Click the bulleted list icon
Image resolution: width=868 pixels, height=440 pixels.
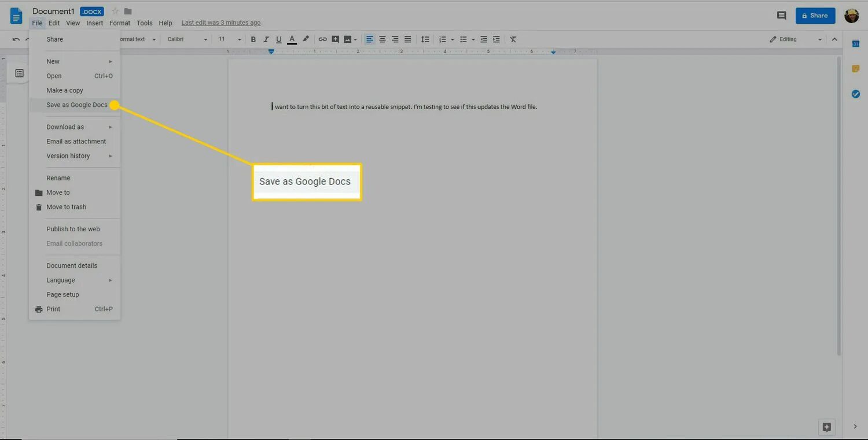tap(463, 39)
